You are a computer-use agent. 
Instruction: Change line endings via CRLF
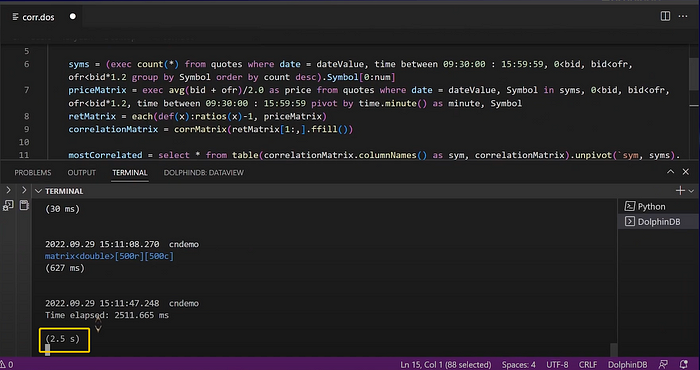click(x=588, y=365)
